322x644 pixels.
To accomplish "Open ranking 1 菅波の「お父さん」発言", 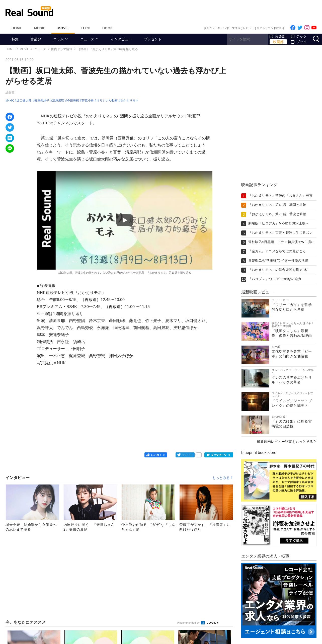I will (280, 196).
